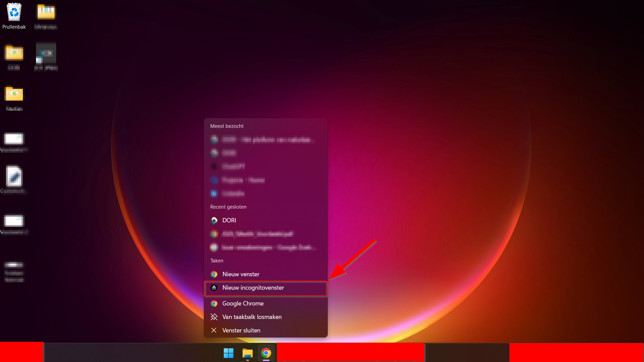Click the Windows Start button in taskbar
Screen dimensions: 644x362
point(228,353)
